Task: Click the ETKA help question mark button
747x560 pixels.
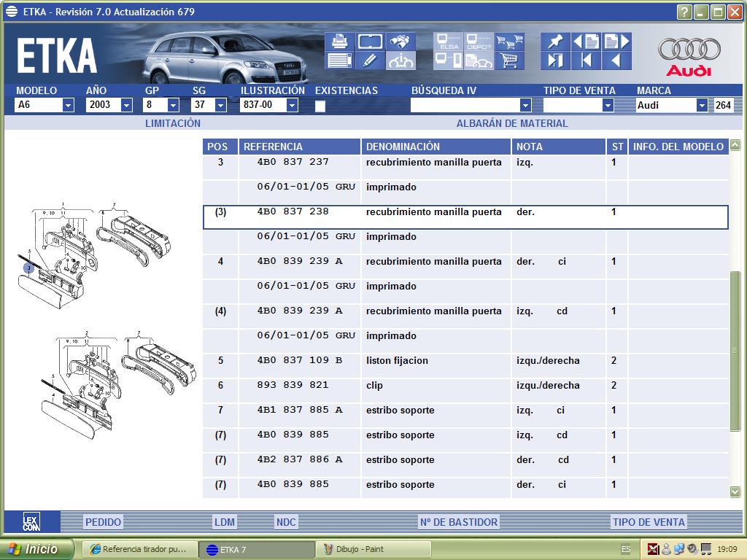Action: [684, 12]
